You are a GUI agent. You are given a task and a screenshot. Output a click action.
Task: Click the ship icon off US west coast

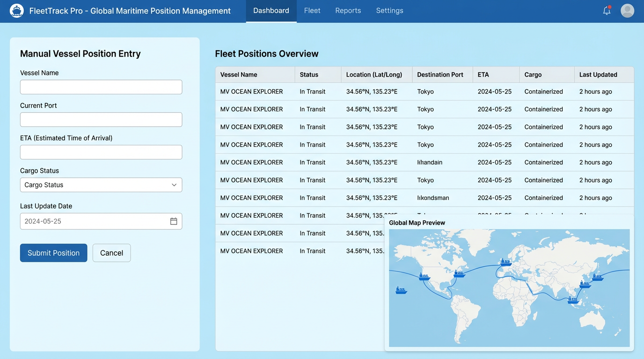pos(424,276)
